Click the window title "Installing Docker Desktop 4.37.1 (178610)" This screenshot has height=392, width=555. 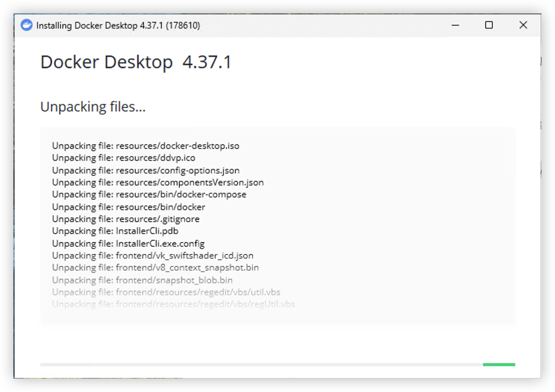(x=118, y=25)
